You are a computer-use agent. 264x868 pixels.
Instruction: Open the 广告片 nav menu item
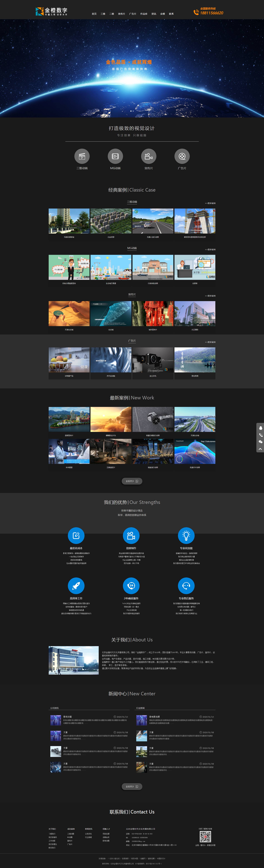133,14
